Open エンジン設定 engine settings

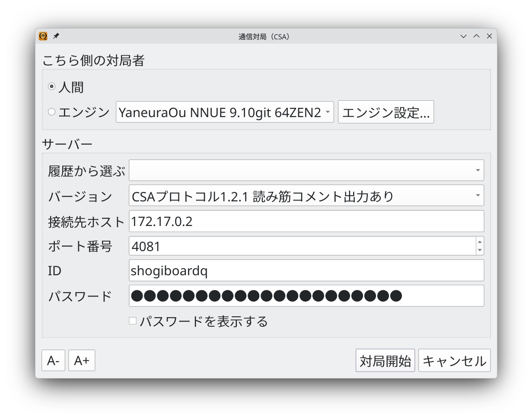click(x=386, y=111)
